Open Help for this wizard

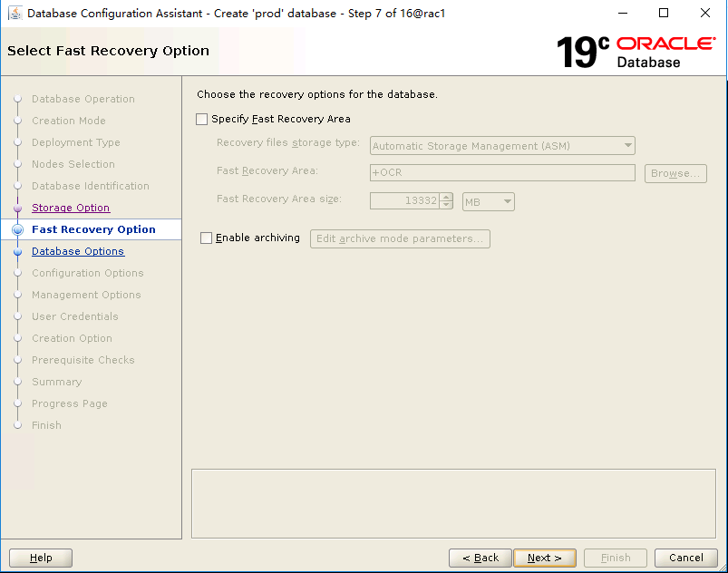click(x=41, y=558)
